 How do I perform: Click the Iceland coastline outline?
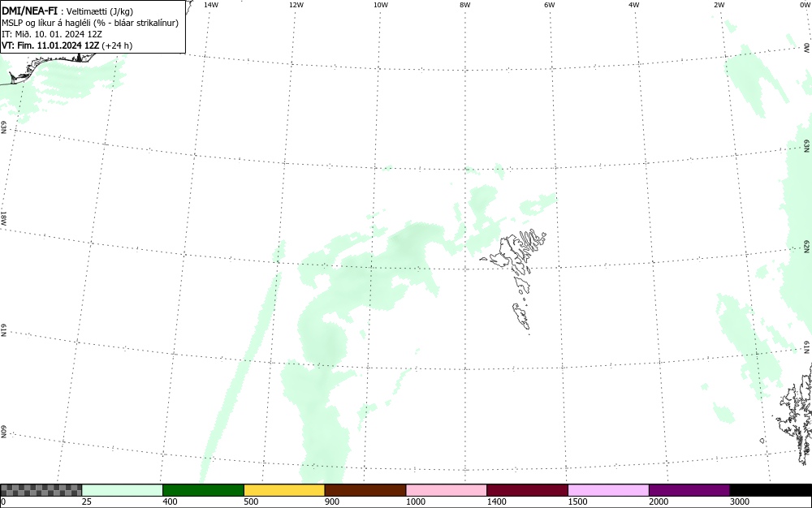point(50,67)
